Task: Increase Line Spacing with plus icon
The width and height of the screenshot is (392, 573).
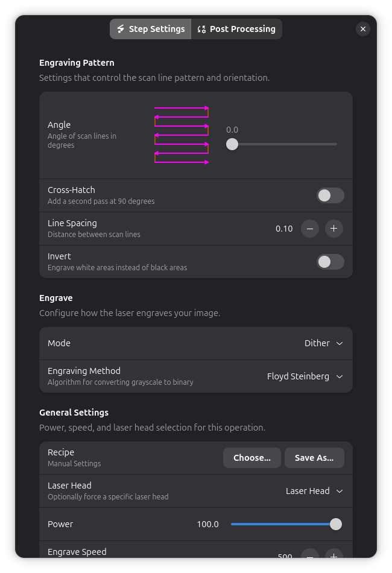Action: (x=334, y=229)
